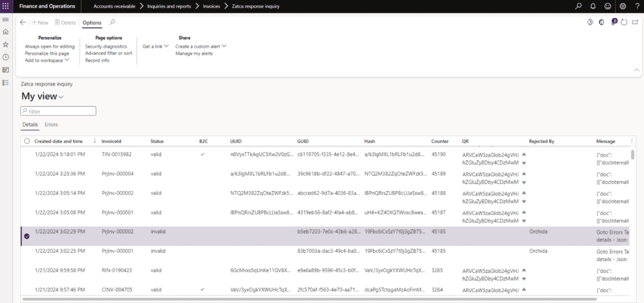This screenshot has width=644, height=303.
Task: Toggle select-all circle in grid header
Action: click(x=27, y=141)
